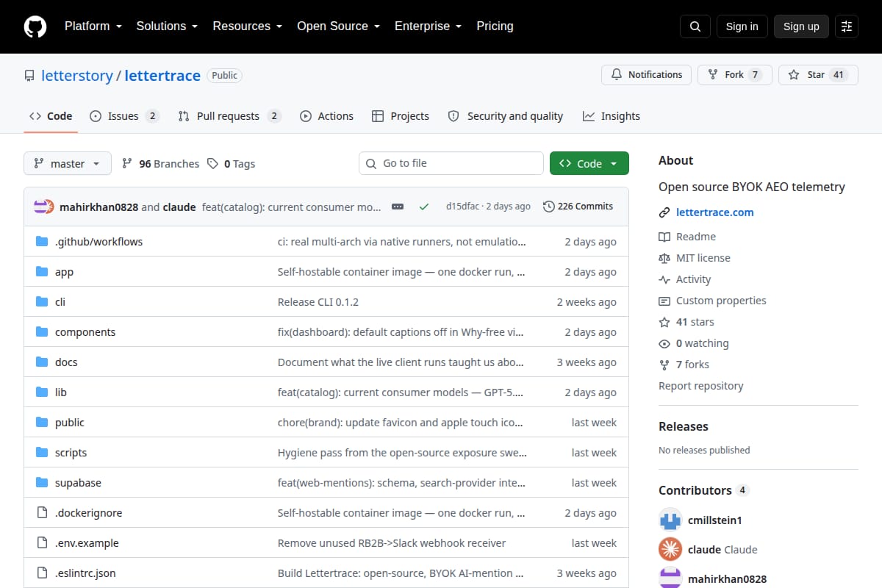
Task: Fork the repository with Fork button
Action: [x=734, y=75]
